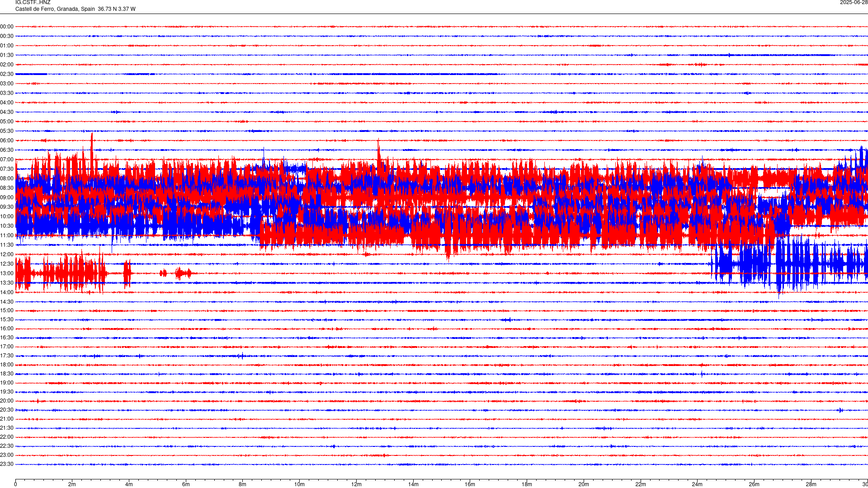
Task: Click the 01:00 time row label
Action: [x=7, y=46]
